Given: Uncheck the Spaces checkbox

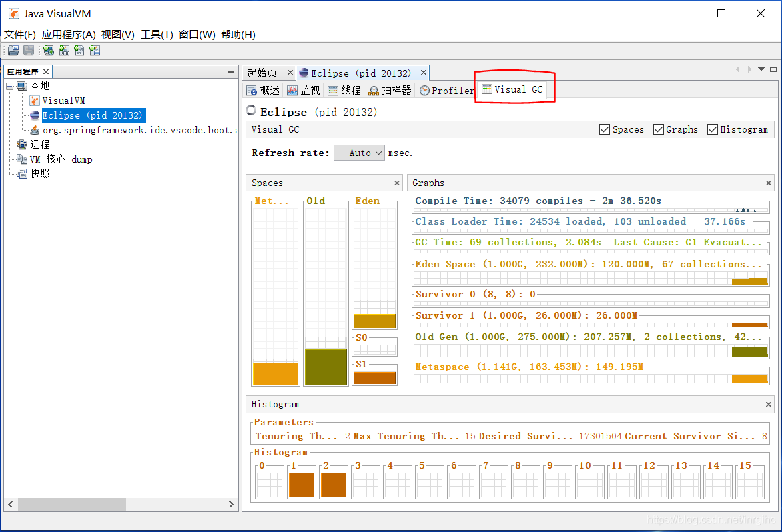Looking at the screenshot, I should (x=605, y=129).
